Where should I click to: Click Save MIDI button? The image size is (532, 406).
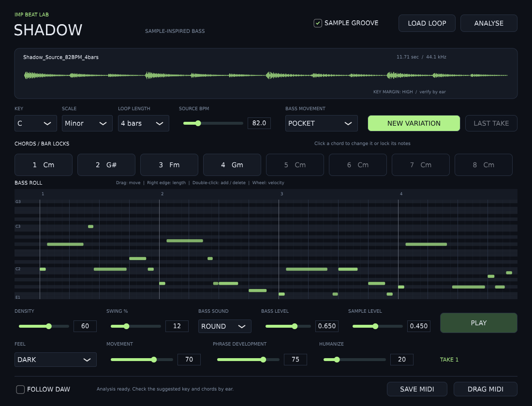click(x=417, y=389)
